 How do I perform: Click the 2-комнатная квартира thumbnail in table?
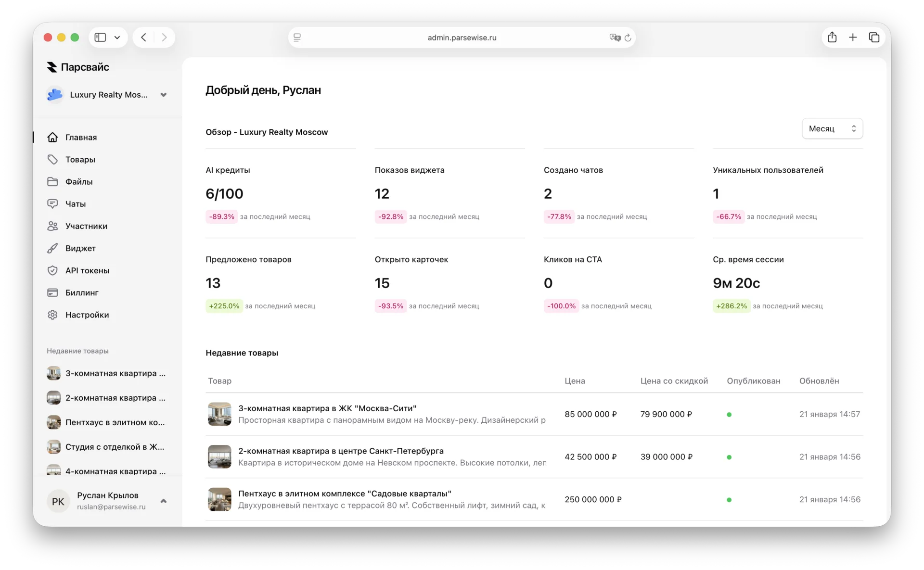[219, 456]
